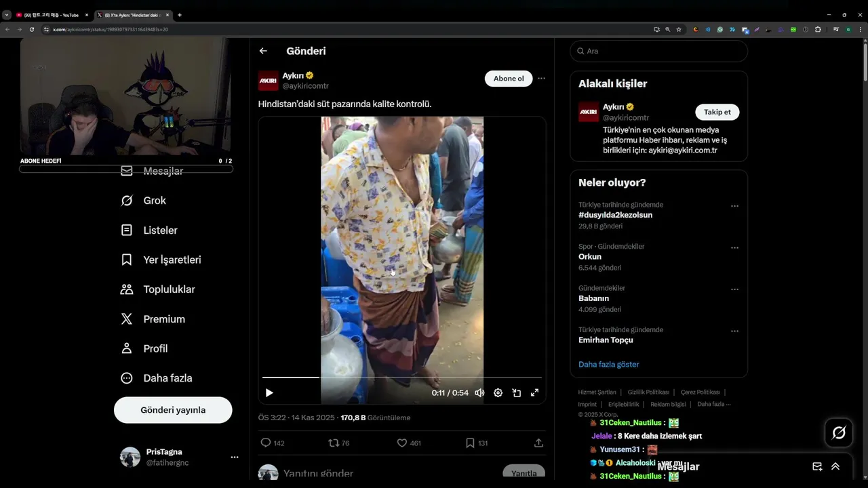Reload the page in the browser
This screenshot has height=488, width=868.
(x=31, y=30)
